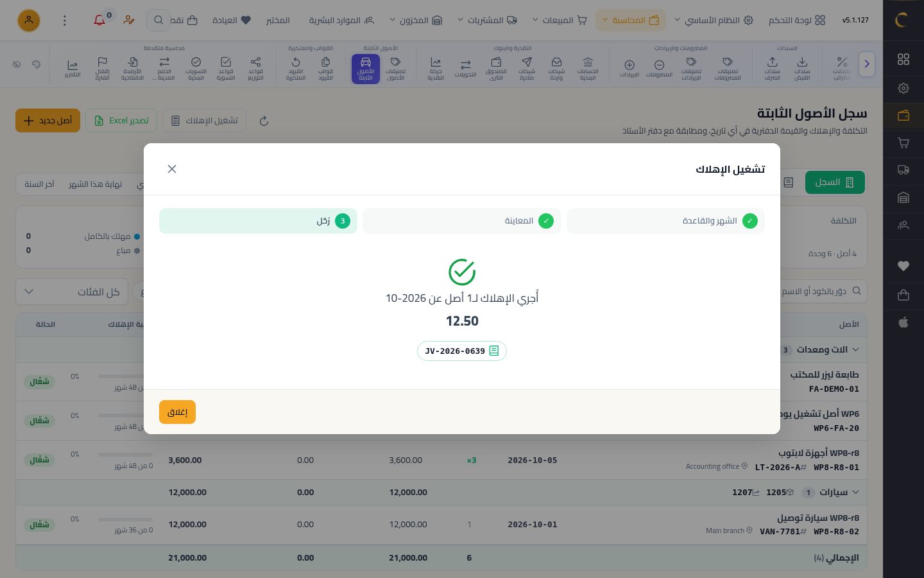Viewport: 924px width, 578px height.
Task: Open the revenues (الإيرادات) plus-circle icon
Action: point(629,69)
